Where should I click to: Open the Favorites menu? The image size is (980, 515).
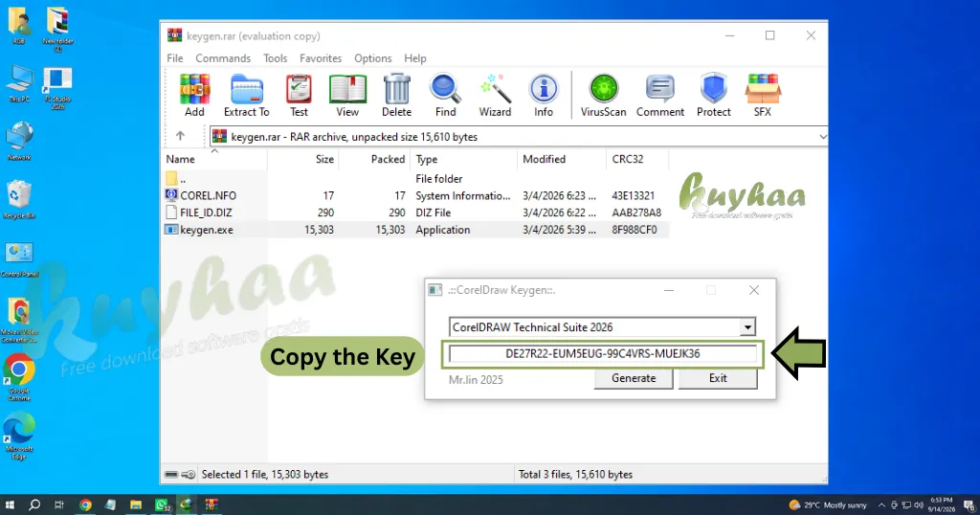(321, 58)
